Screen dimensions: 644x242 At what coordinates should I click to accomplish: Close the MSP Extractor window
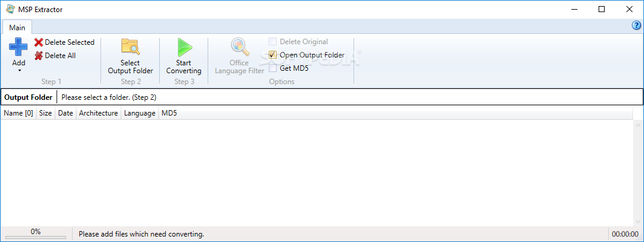(x=629, y=9)
